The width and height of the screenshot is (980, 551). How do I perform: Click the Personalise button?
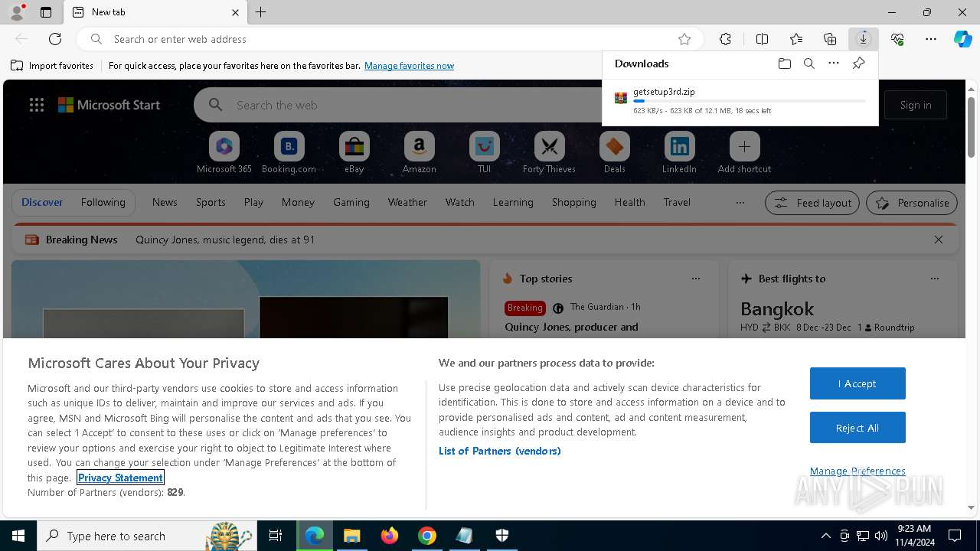pyautogui.click(x=912, y=203)
